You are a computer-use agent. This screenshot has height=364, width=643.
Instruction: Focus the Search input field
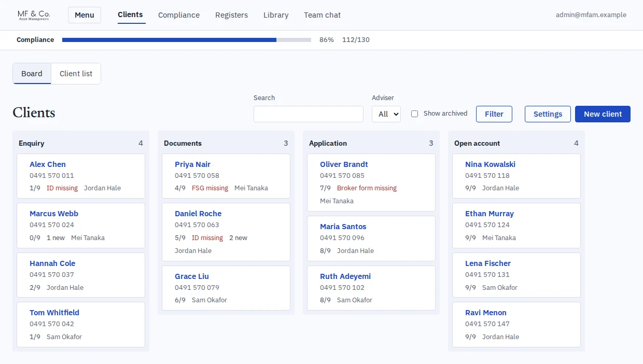[309, 114]
